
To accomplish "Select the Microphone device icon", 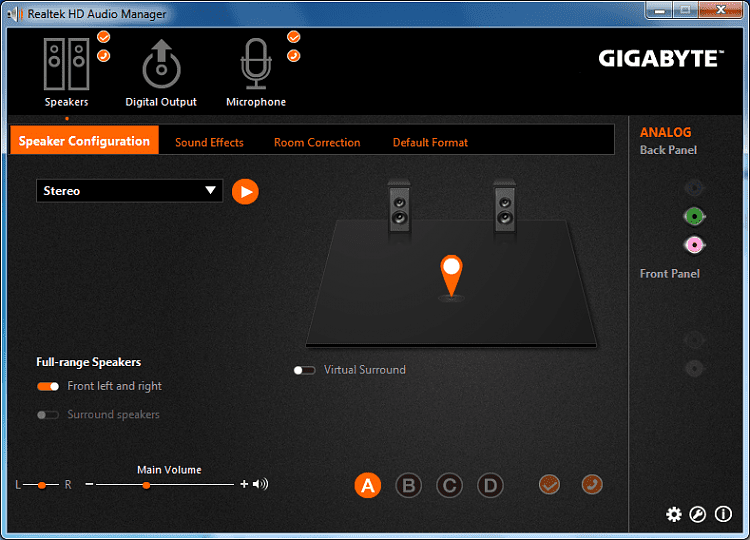I will point(256,64).
